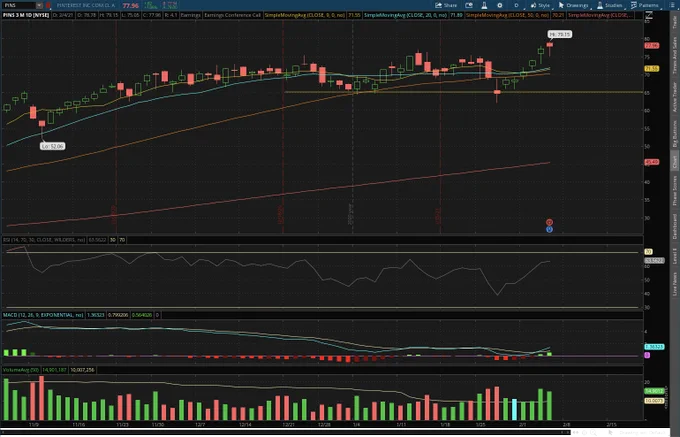Click the red 77.96 last price axis label
The image size is (680, 437).
[x=651, y=46]
